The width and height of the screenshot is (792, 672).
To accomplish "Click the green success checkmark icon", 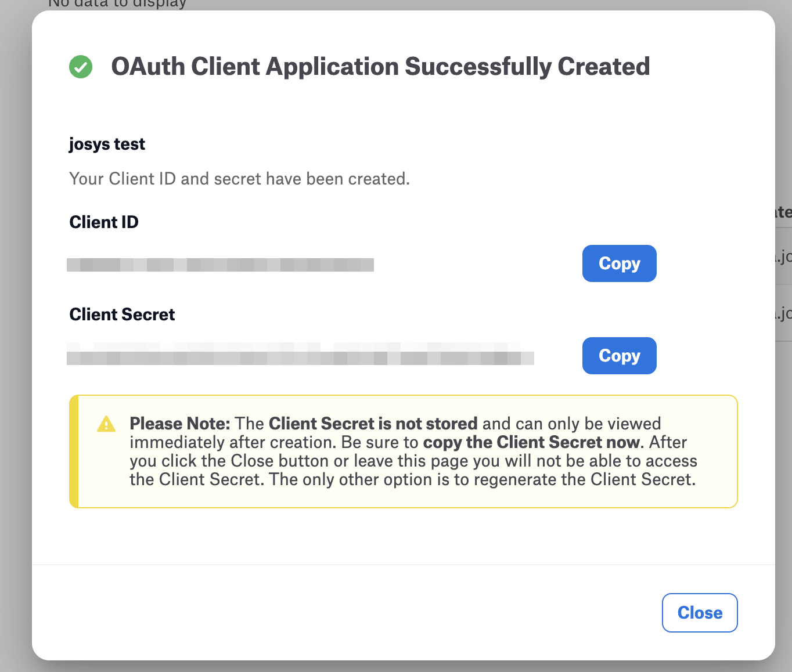I will coord(81,67).
